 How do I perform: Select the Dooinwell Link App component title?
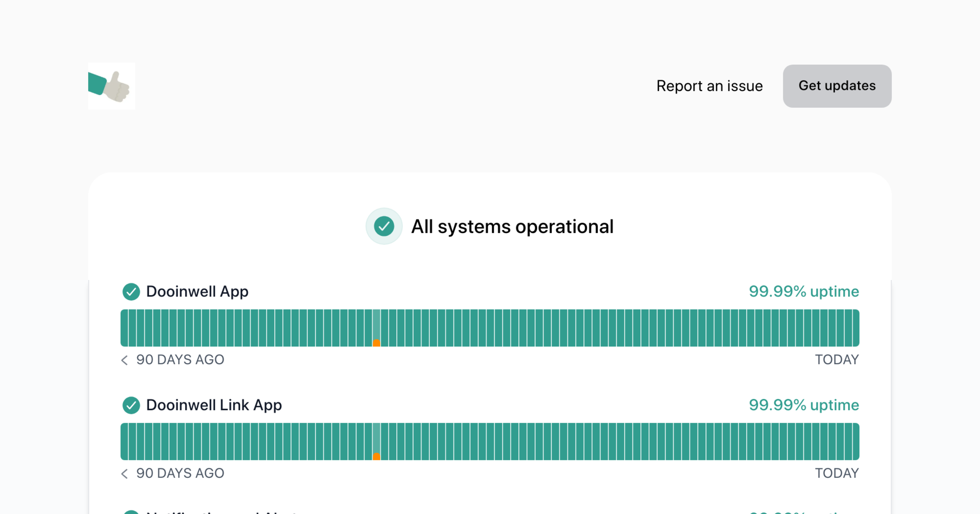[214, 405]
